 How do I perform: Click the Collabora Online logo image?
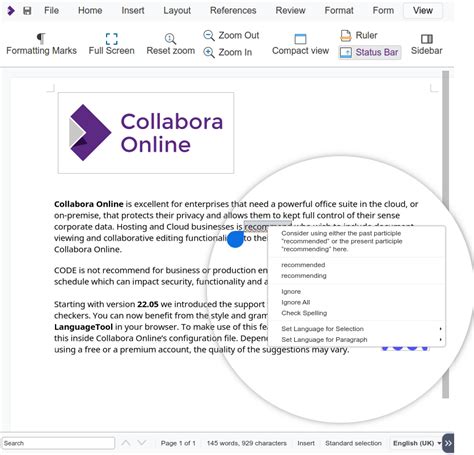coord(146,133)
